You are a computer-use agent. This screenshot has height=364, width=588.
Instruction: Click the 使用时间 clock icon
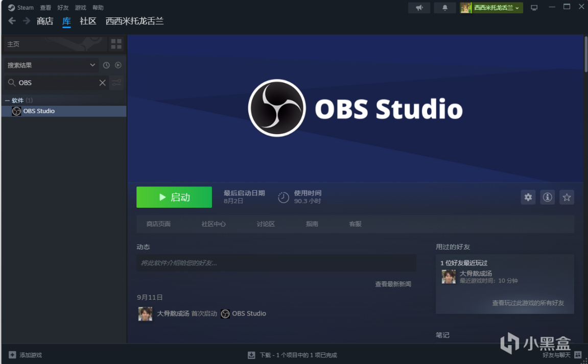coord(284,197)
